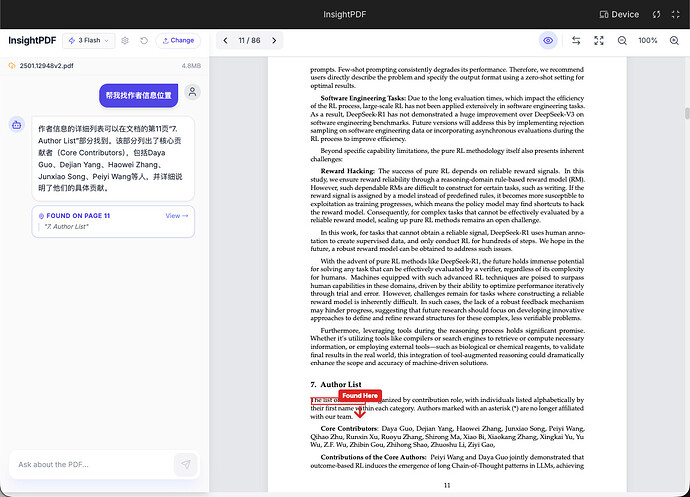Click the user avatar icon in chat
Viewport: 690px width, 497px height.
pos(192,92)
